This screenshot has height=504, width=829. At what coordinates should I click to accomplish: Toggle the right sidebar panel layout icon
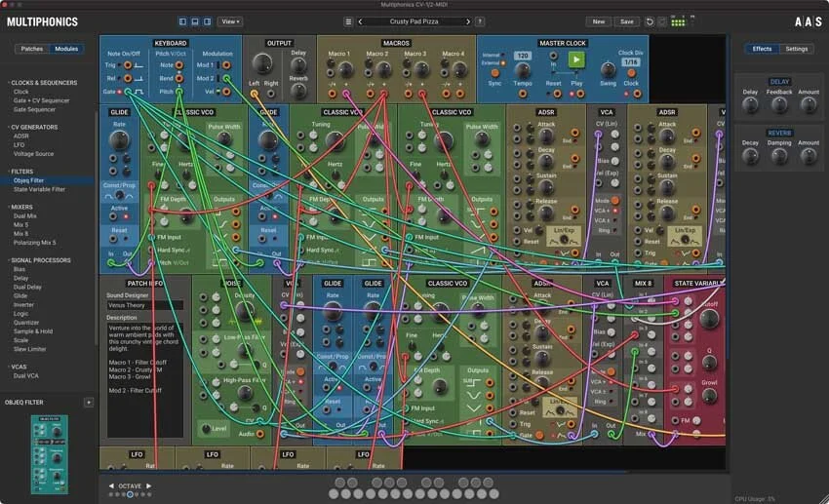[207, 21]
